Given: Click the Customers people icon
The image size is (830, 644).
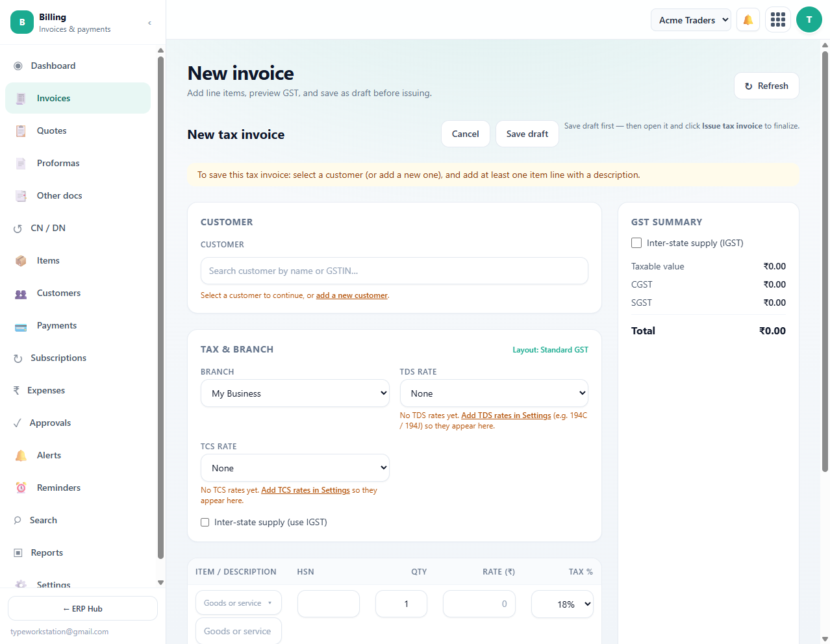Looking at the screenshot, I should pyautogui.click(x=21, y=293).
